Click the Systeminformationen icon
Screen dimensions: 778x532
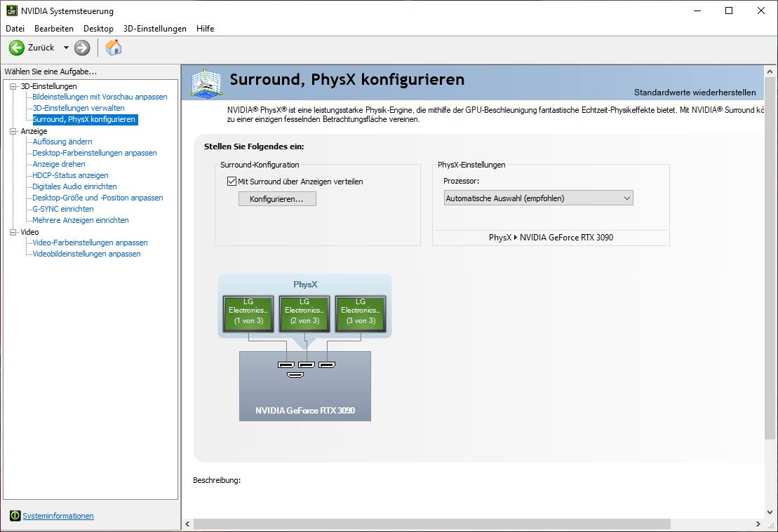point(15,516)
